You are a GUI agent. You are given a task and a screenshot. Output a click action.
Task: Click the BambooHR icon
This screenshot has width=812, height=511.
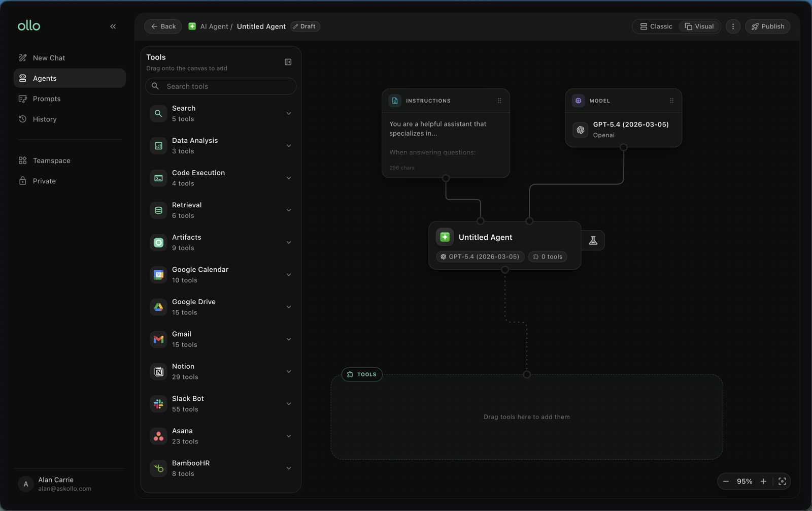click(x=158, y=468)
